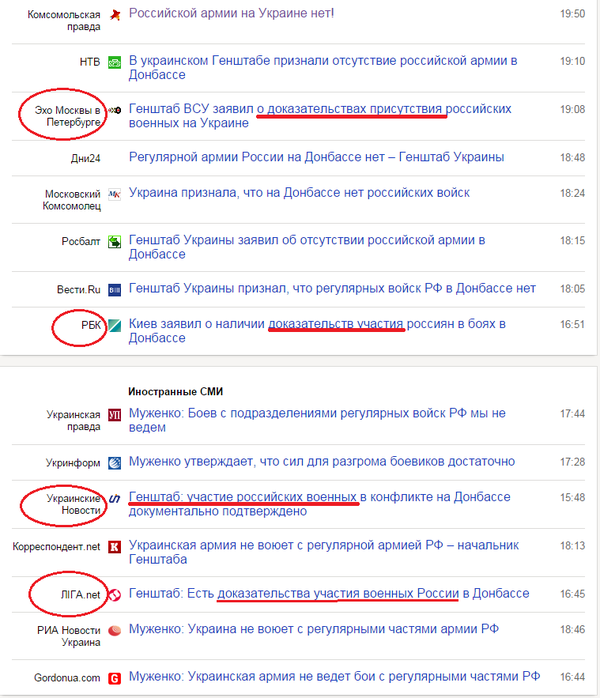Click source name 'Украинская правда'
Image resolution: width=600 pixels, height=698 pixels.
(73, 421)
